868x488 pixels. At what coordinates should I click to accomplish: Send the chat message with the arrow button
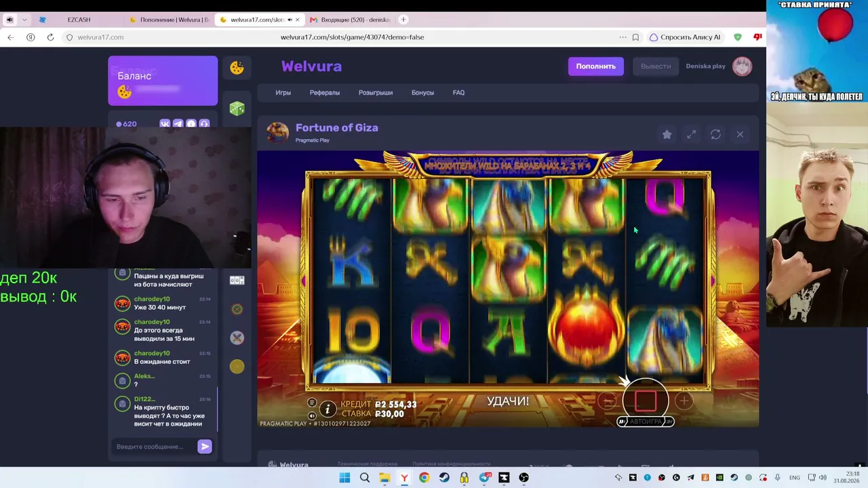pyautogui.click(x=205, y=446)
